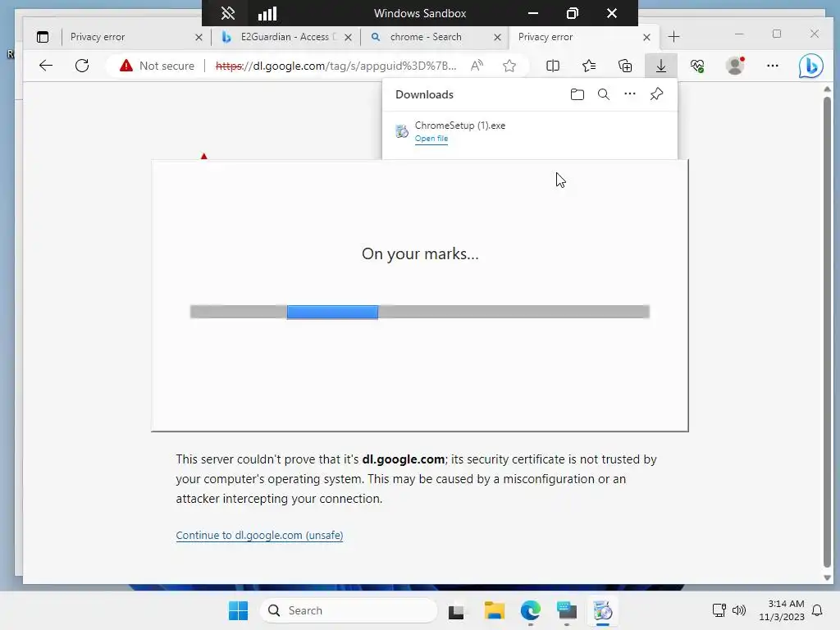
Task: Open more options in Downloads panel
Action: coord(630,94)
